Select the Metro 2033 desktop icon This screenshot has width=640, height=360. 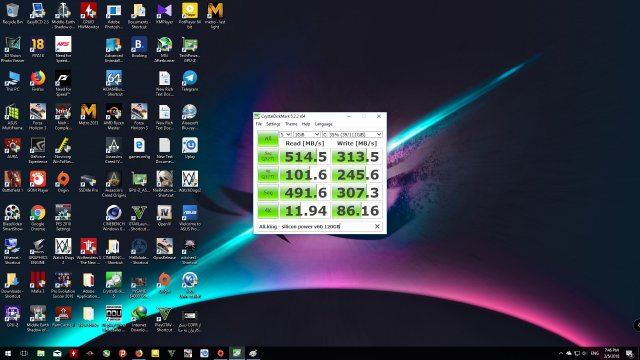click(x=88, y=115)
